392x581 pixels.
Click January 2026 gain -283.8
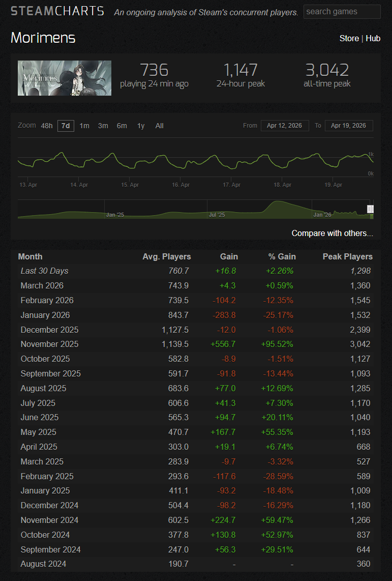pos(224,315)
